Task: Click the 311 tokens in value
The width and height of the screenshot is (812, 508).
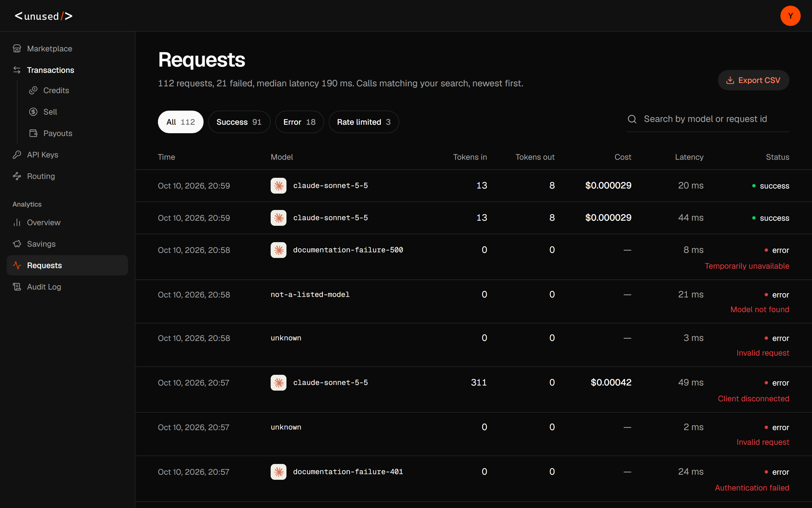Action: point(479,382)
